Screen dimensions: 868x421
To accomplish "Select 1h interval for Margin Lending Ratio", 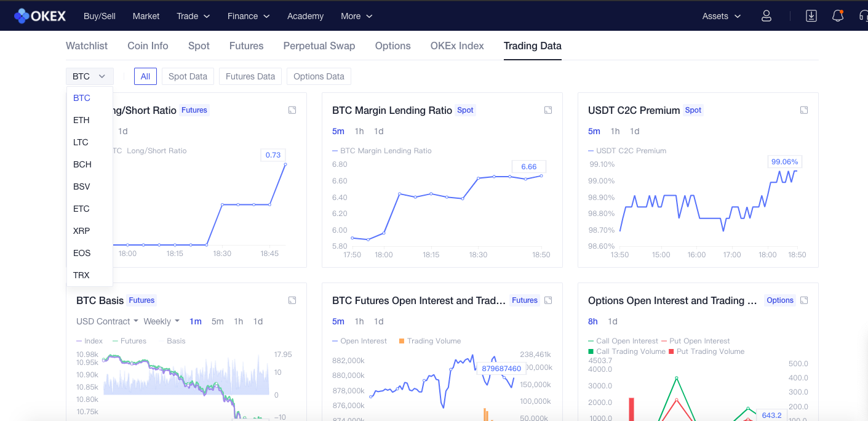I will (x=359, y=131).
